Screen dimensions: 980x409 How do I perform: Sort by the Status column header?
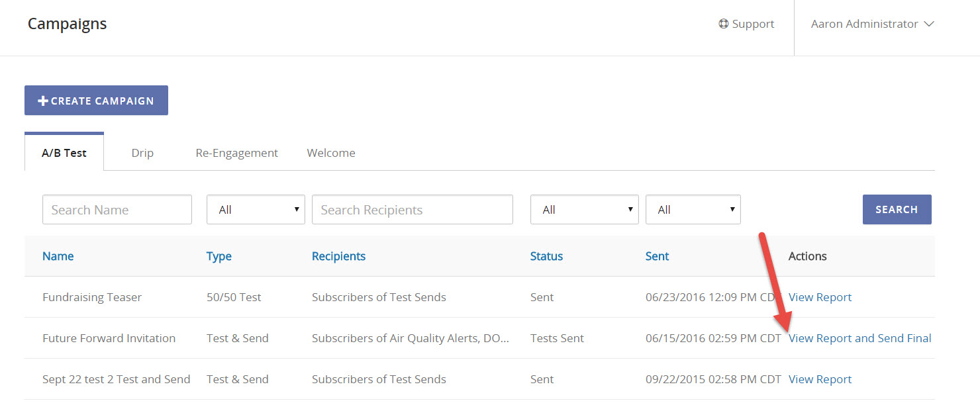pyautogui.click(x=546, y=256)
